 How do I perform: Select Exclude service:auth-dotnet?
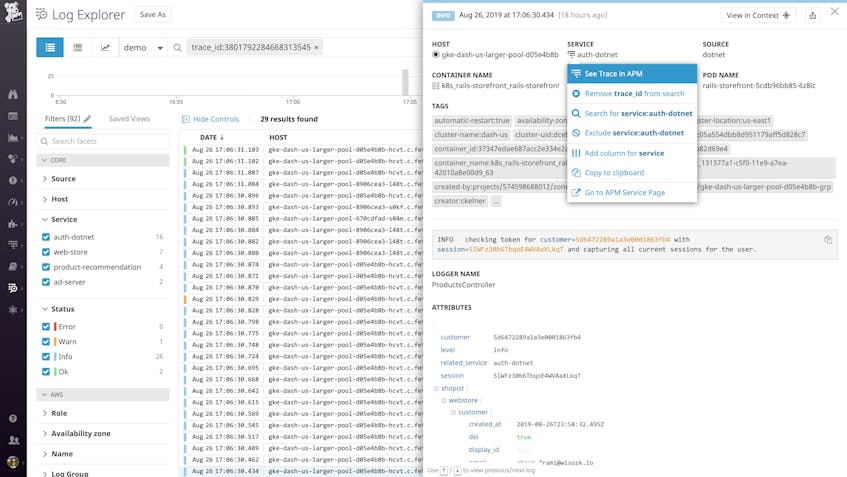click(632, 133)
